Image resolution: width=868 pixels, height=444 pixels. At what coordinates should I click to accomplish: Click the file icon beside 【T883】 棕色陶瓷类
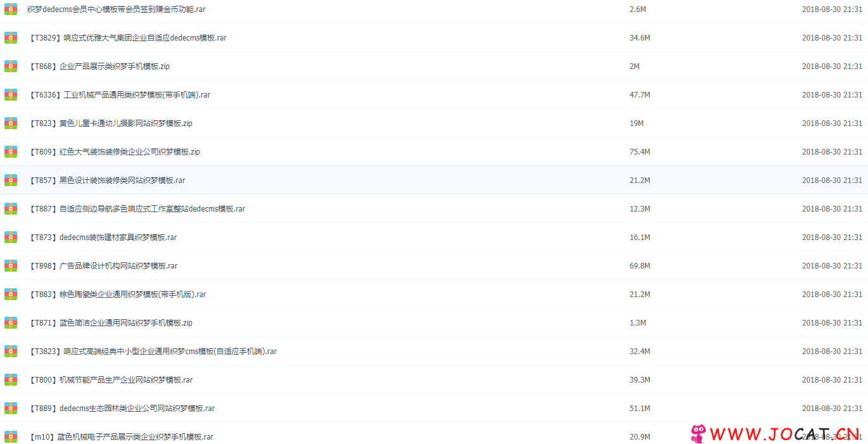[11, 295]
